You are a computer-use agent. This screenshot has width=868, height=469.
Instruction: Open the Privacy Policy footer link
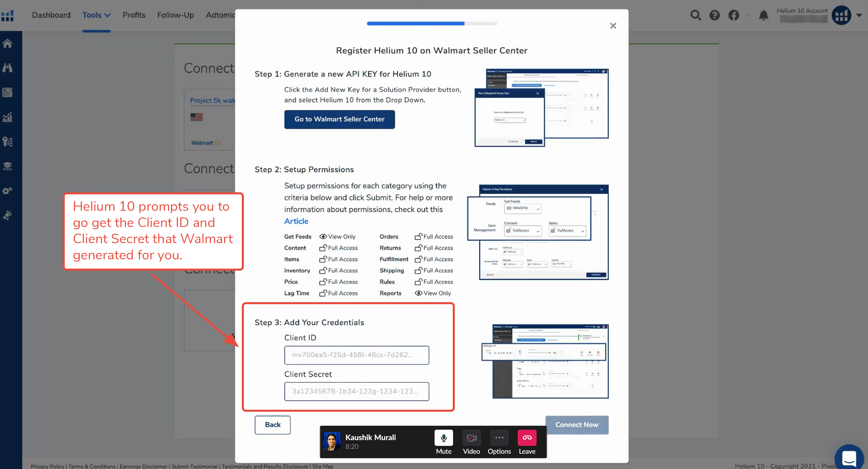pyautogui.click(x=47, y=466)
